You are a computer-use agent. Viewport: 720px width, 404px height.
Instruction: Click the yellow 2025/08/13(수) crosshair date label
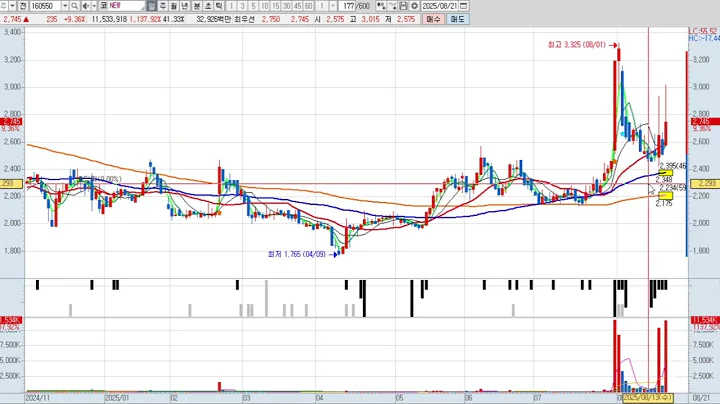click(x=647, y=397)
